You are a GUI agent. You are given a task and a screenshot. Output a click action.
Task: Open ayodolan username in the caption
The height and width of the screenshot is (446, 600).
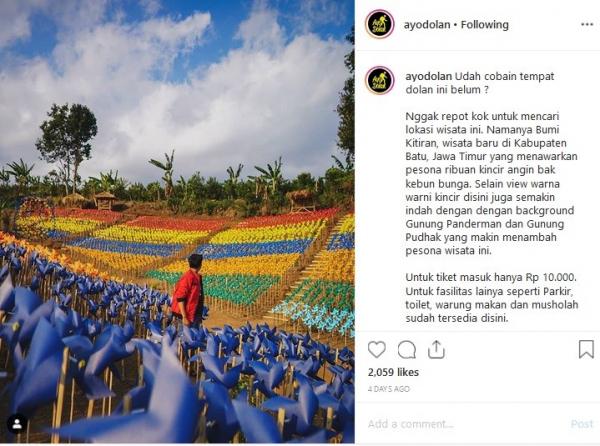(x=429, y=76)
